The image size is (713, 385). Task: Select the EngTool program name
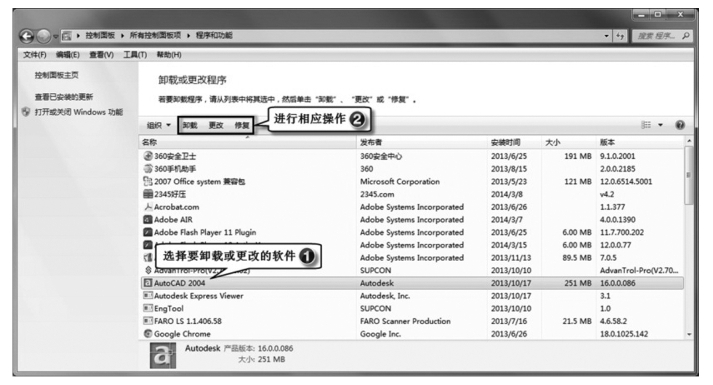(169, 308)
